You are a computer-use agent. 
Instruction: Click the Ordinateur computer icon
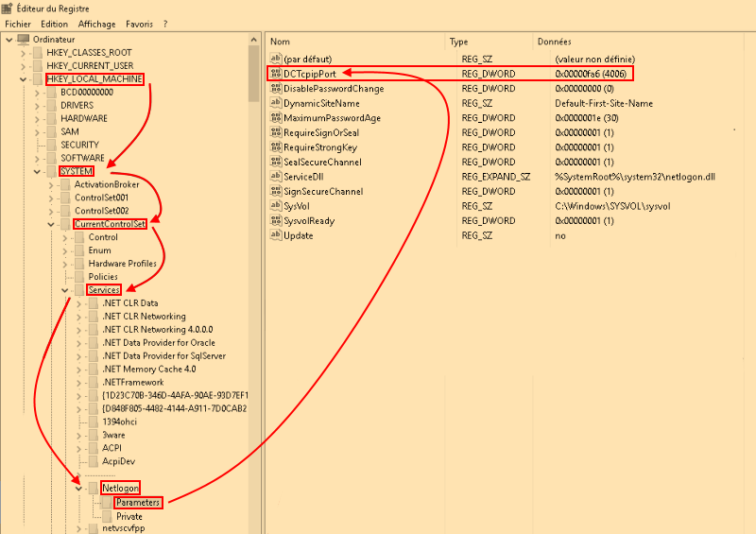coord(23,39)
